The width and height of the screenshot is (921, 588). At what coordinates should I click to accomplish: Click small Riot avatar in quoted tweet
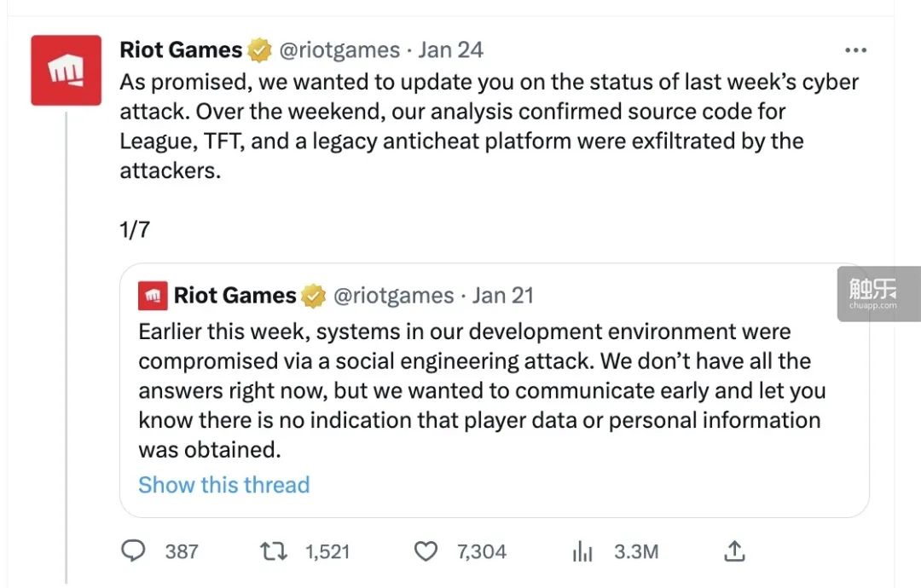click(x=153, y=296)
